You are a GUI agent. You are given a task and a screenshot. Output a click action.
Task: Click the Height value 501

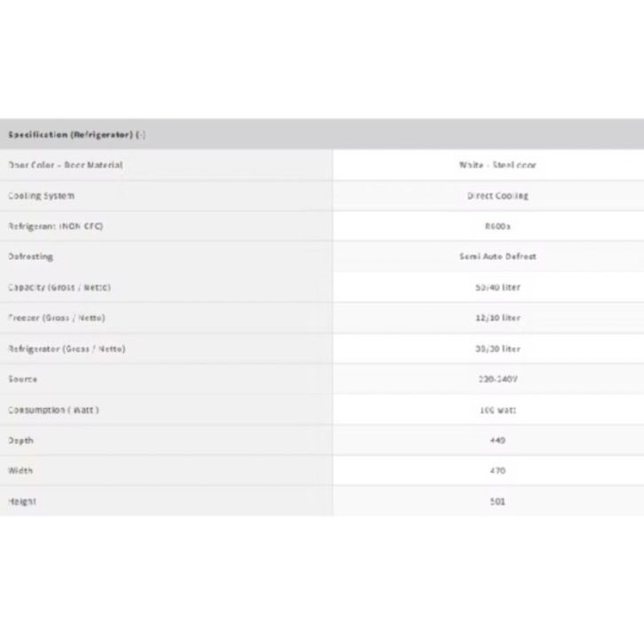coord(497,501)
